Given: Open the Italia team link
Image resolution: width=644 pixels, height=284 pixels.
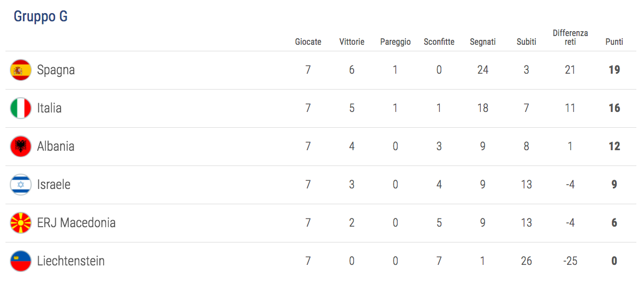Looking at the screenshot, I should coord(49,108).
